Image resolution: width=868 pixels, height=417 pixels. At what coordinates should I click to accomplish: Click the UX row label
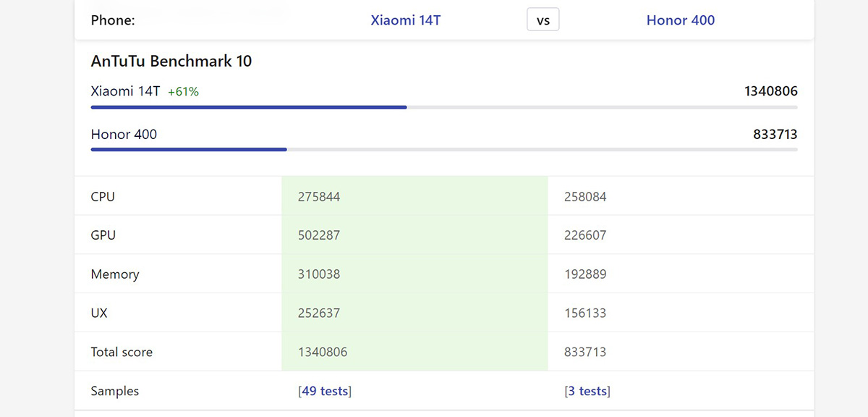99,313
